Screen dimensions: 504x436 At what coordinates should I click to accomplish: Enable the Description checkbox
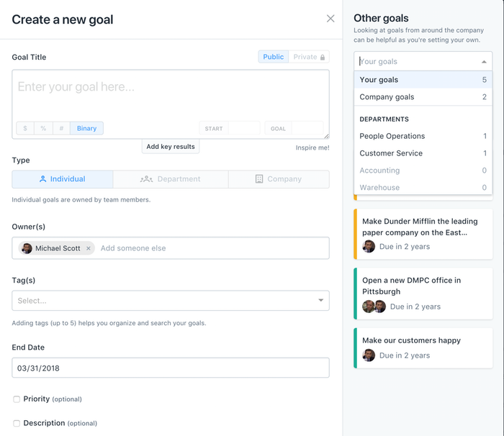pyautogui.click(x=17, y=423)
